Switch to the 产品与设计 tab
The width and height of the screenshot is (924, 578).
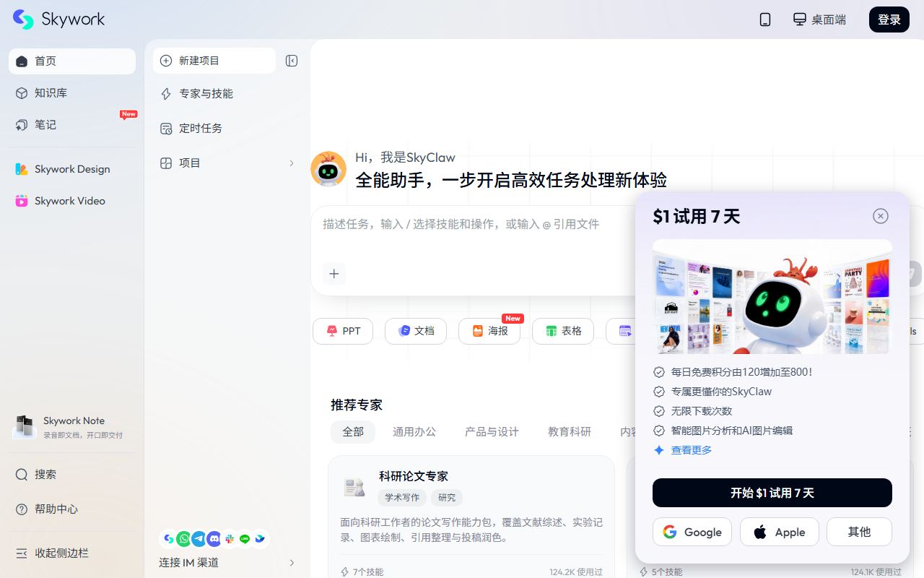[x=492, y=431]
